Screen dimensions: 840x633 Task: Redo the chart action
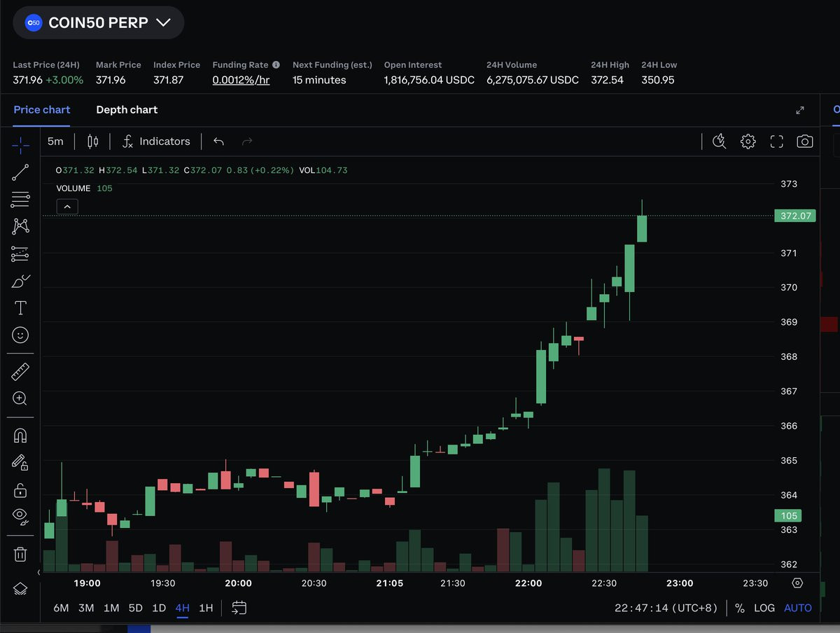(x=246, y=141)
